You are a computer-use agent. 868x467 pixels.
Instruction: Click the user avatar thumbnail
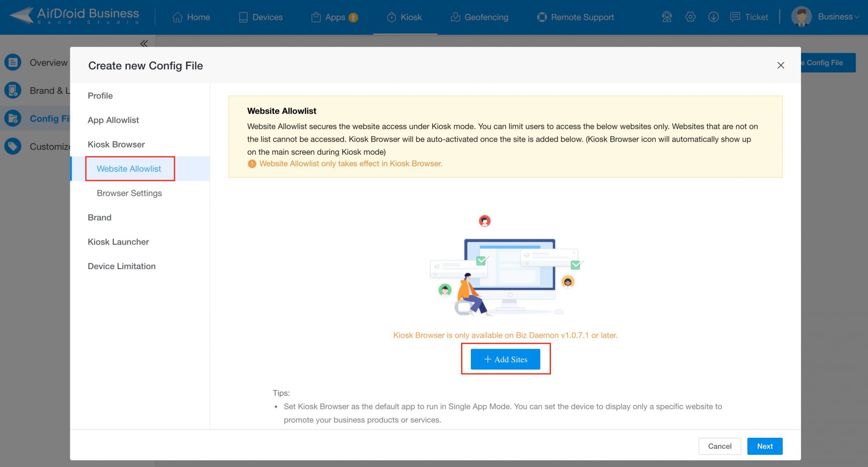coord(801,17)
